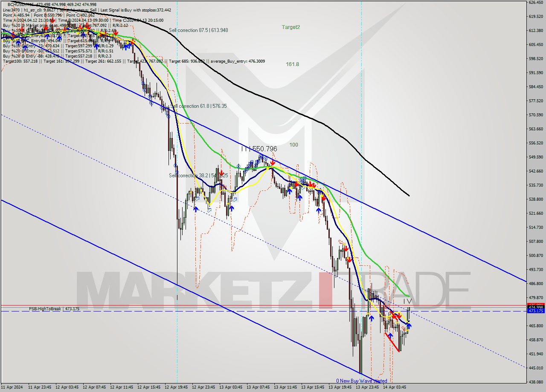Click the 486.800 price axis label
The height and width of the screenshot is (392, 546).
(536, 284)
